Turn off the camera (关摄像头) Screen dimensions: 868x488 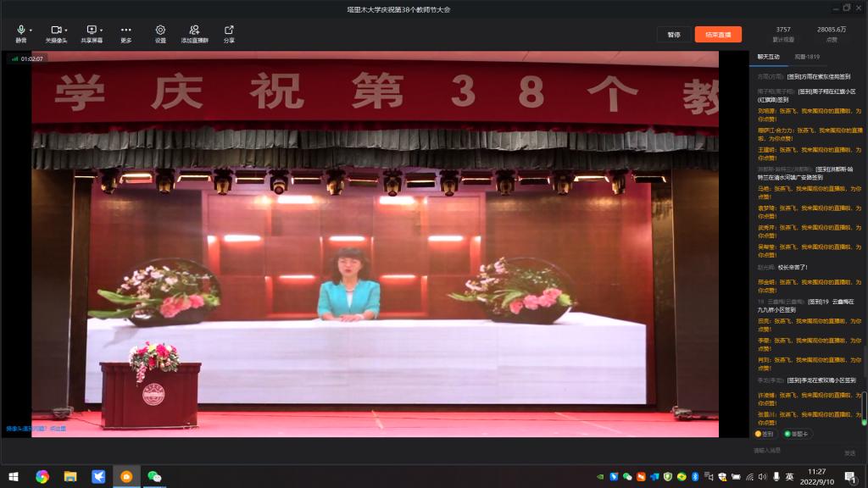56,30
